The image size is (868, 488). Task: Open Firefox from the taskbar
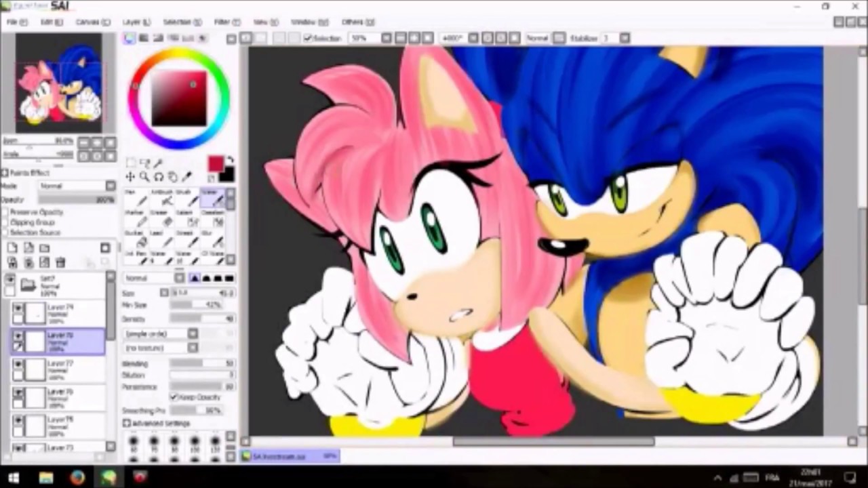click(77, 477)
